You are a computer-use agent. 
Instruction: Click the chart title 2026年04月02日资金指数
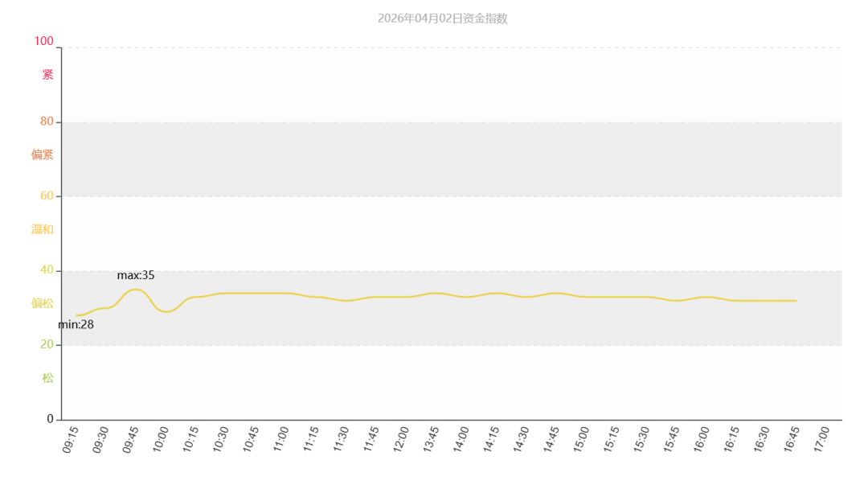pyautogui.click(x=443, y=19)
